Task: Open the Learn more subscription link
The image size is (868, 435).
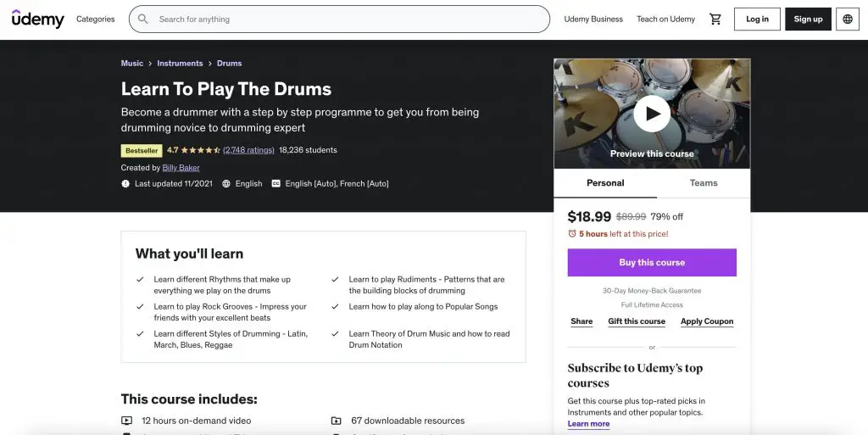Action: pyautogui.click(x=588, y=424)
